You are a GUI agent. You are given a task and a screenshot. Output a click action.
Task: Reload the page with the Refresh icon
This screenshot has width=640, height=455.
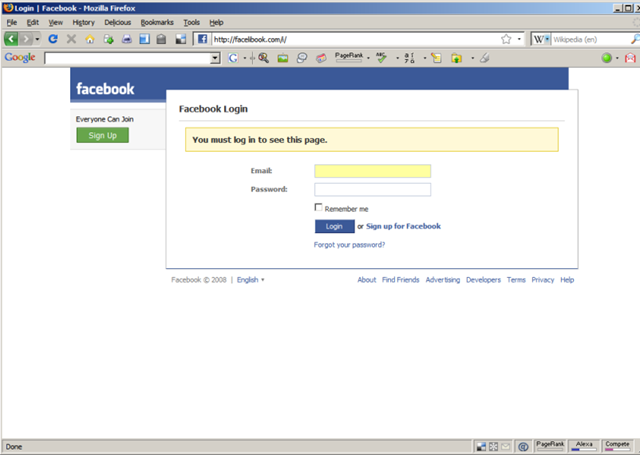(x=53, y=39)
